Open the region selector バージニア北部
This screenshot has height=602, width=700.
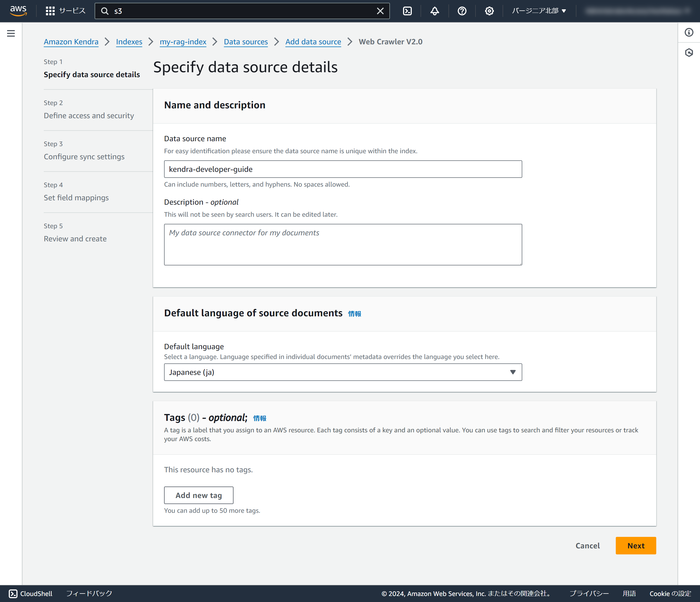(538, 11)
